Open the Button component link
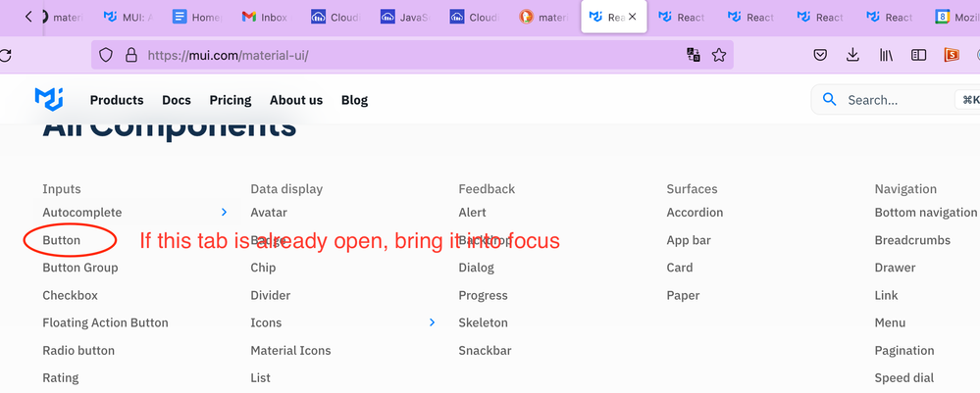Screen dimensions: 980x393 point(61,240)
